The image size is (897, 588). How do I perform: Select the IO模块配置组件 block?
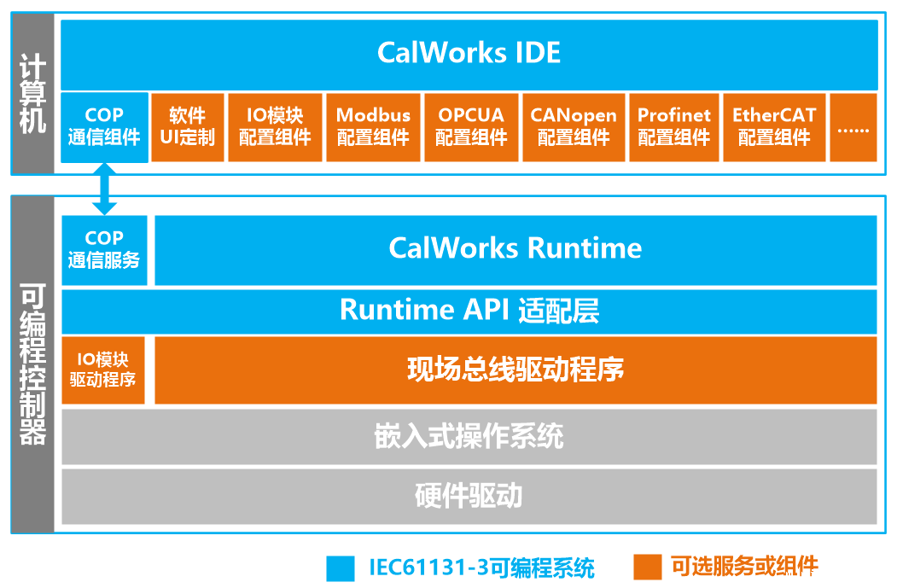[274, 127]
